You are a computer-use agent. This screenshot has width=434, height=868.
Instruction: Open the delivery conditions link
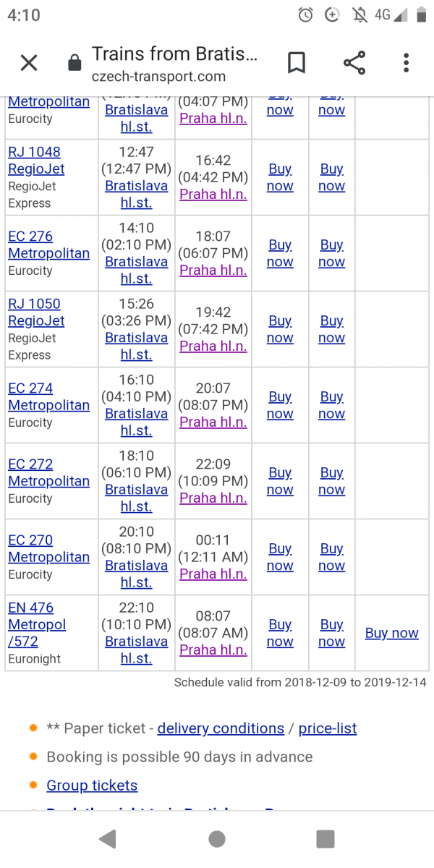click(221, 728)
